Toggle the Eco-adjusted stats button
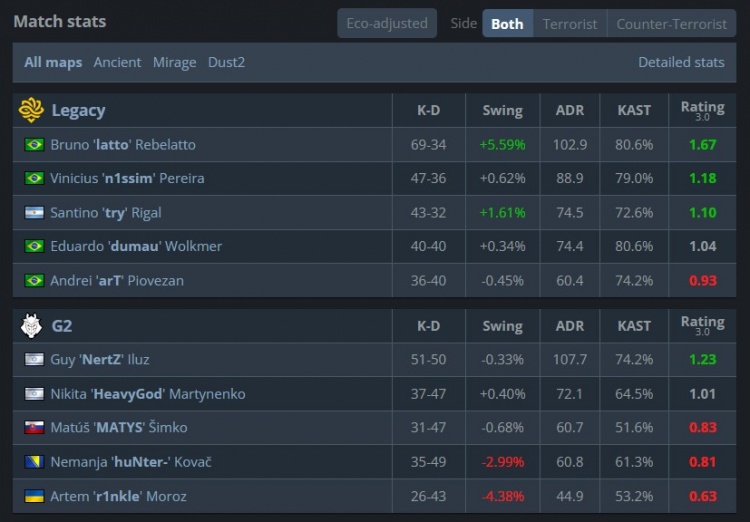 [387, 23]
